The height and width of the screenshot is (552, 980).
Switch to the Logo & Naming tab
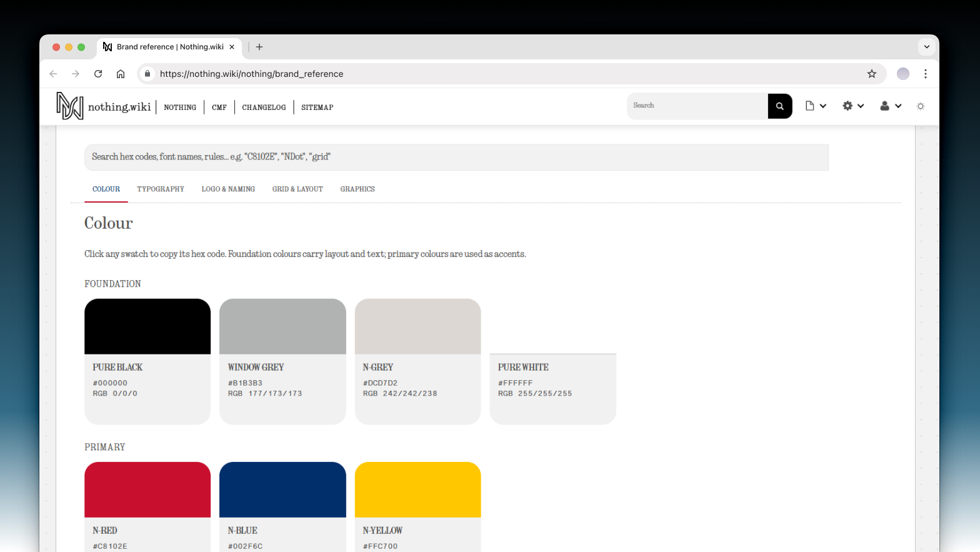click(x=228, y=189)
